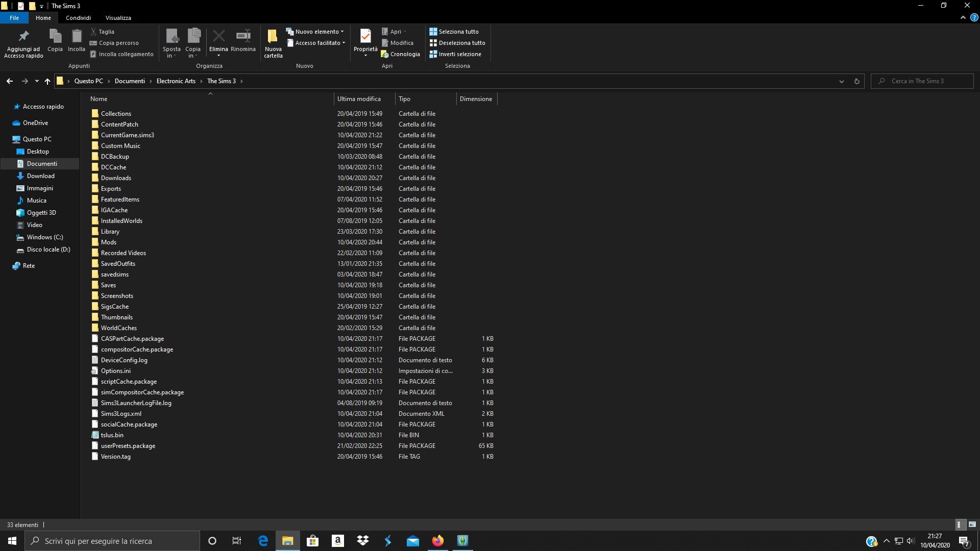Image resolution: width=980 pixels, height=551 pixels.
Task: Expand Electronic Arts breadcrumb chevron
Action: click(201, 81)
